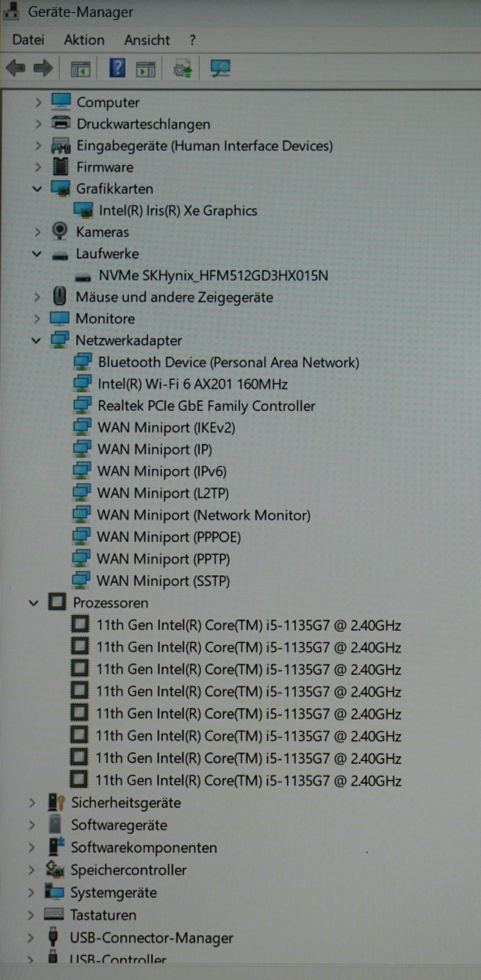
Task: Expand the Monitore category
Action: [36, 319]
